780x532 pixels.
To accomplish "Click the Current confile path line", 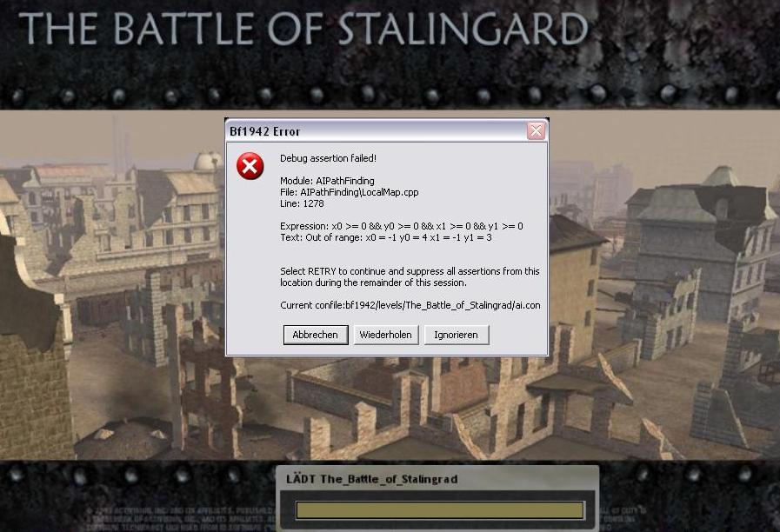I will [410, 305].
